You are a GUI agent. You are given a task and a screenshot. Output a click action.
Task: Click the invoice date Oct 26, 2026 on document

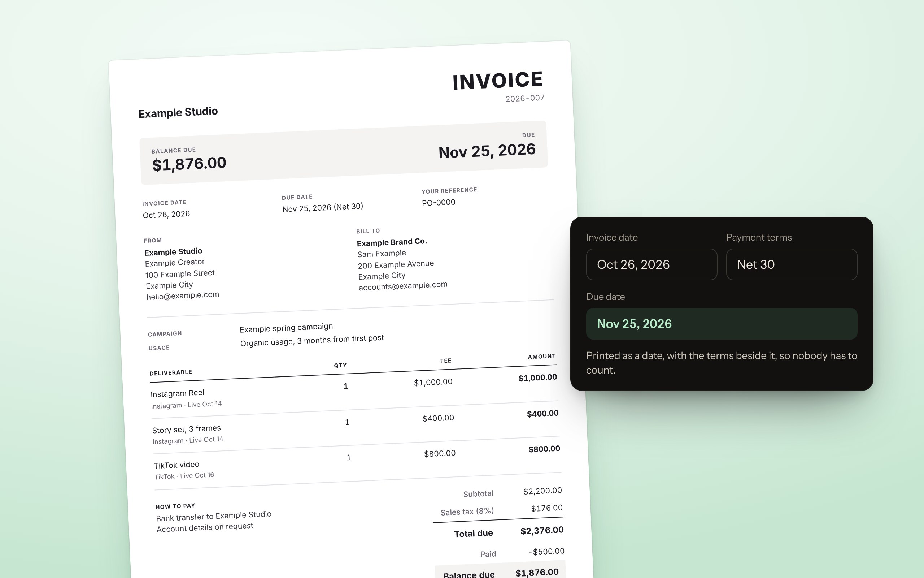(166, 215)
